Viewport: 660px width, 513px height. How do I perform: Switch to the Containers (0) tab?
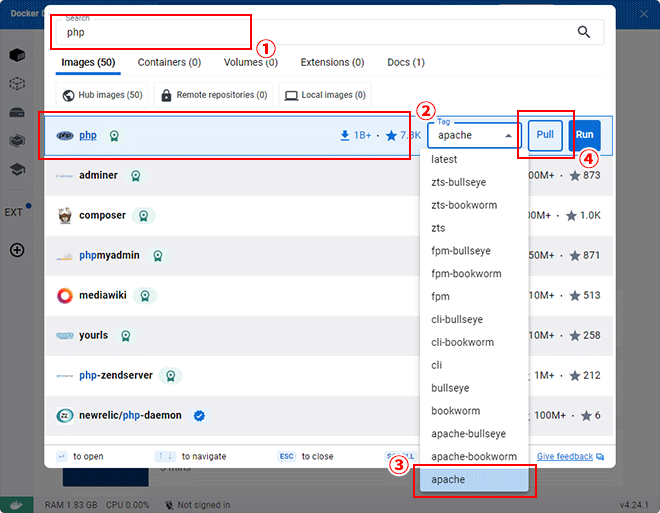click(169, 63)
